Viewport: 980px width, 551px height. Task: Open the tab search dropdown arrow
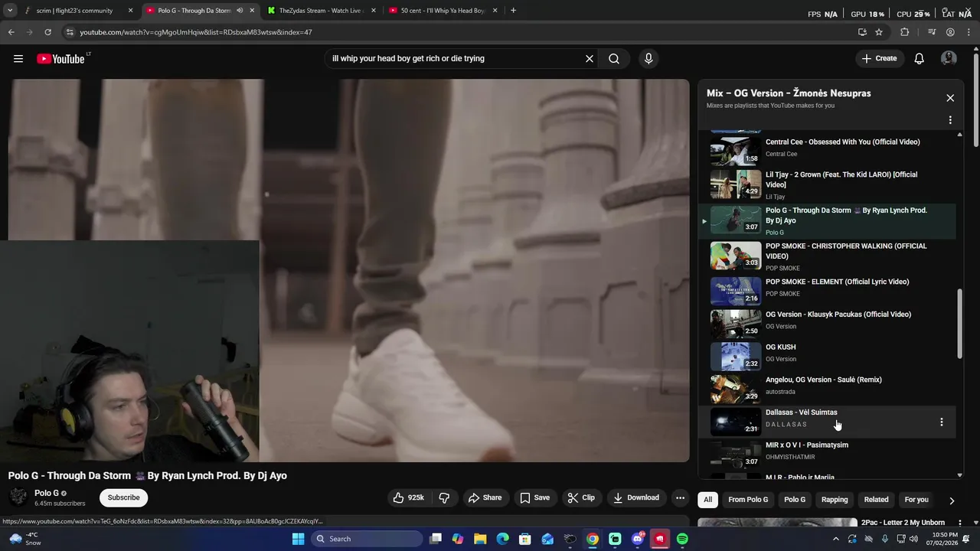(10, 11)
